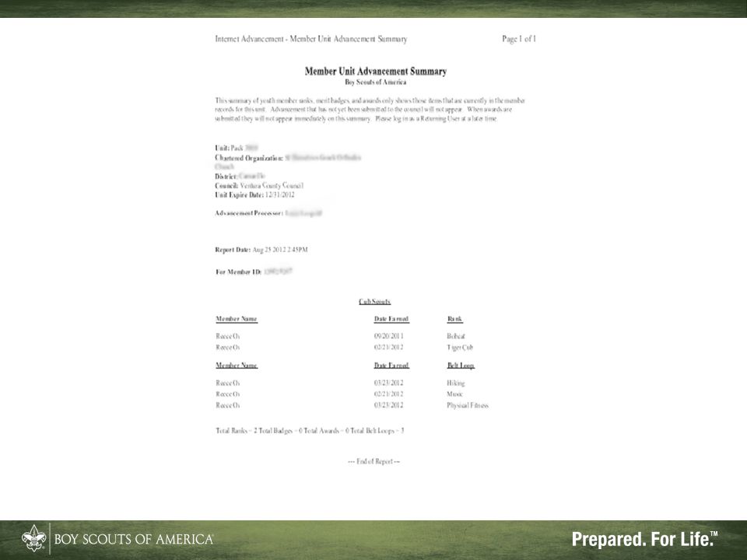This screenshot has width=747, height=560.
Task: Click the 'Date Earned' header in Belt Loop table
Action: click(x=391, y=366)
